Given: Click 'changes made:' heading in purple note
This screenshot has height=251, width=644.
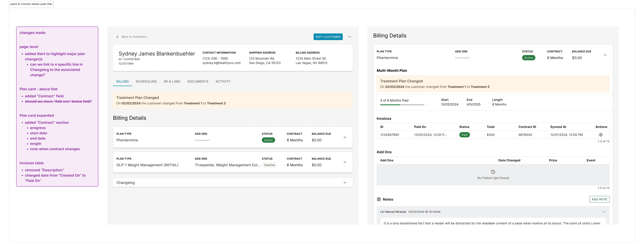Looking at the screenshot, I should [33, 33].
